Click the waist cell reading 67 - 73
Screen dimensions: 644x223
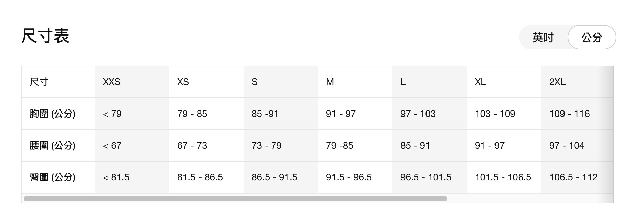[x=192, y=146]
